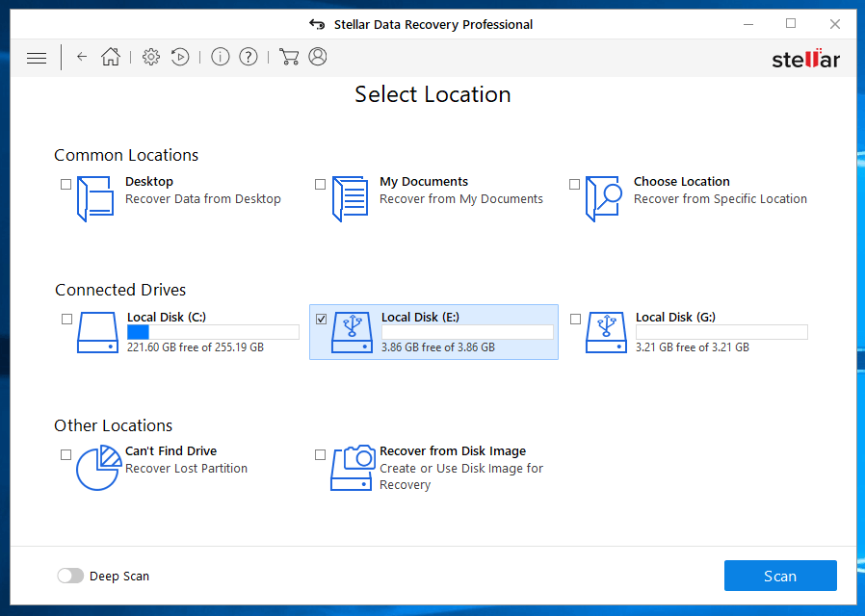Click the Local Disk (C:) usage bar
Screen dimensions: 865x616
[x=213, y=332]
